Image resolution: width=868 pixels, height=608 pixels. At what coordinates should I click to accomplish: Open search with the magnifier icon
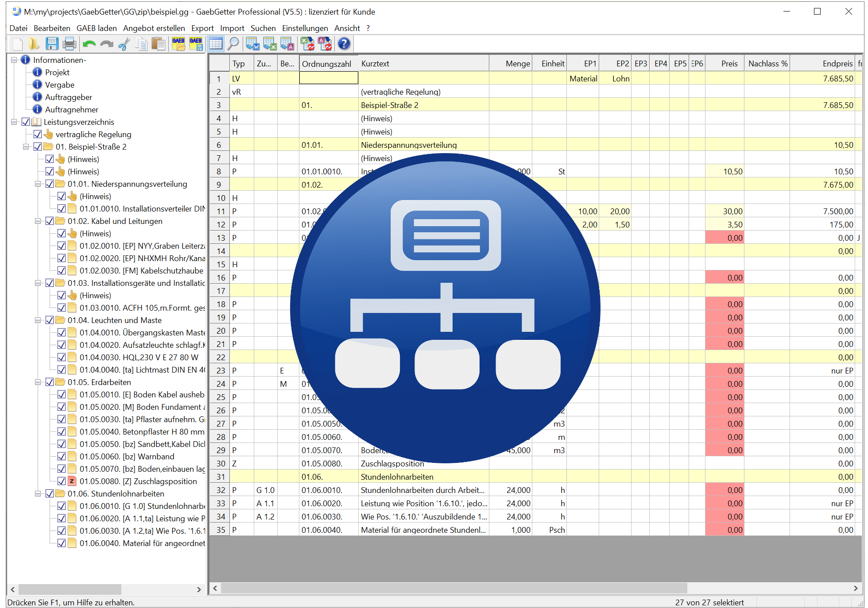(233, 44)
